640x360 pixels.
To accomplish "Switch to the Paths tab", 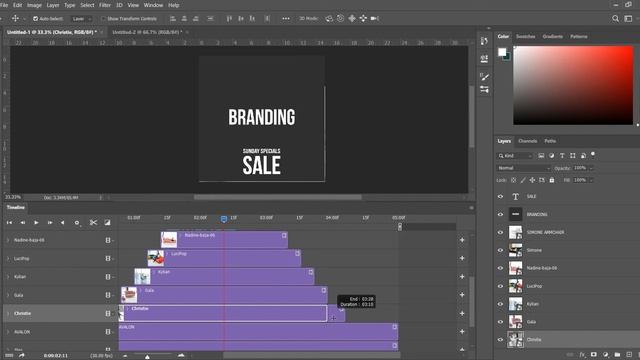I will point(550,141).
